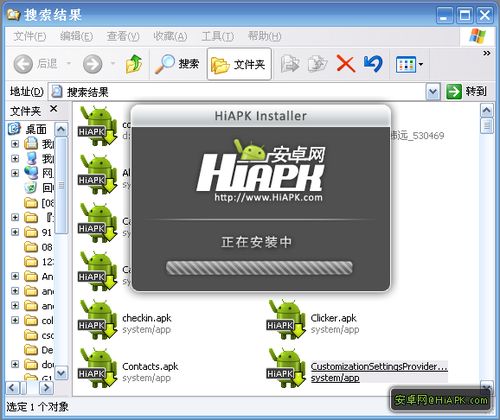This screenshot has height=420, width=500.
Task: Open the 查看(V) menu
Action: [123, 36]
